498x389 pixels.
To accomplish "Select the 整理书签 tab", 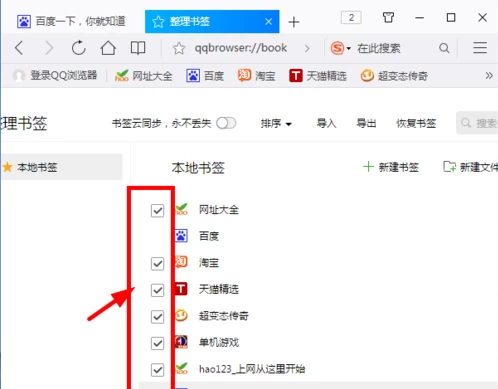I will pos(212,22).
